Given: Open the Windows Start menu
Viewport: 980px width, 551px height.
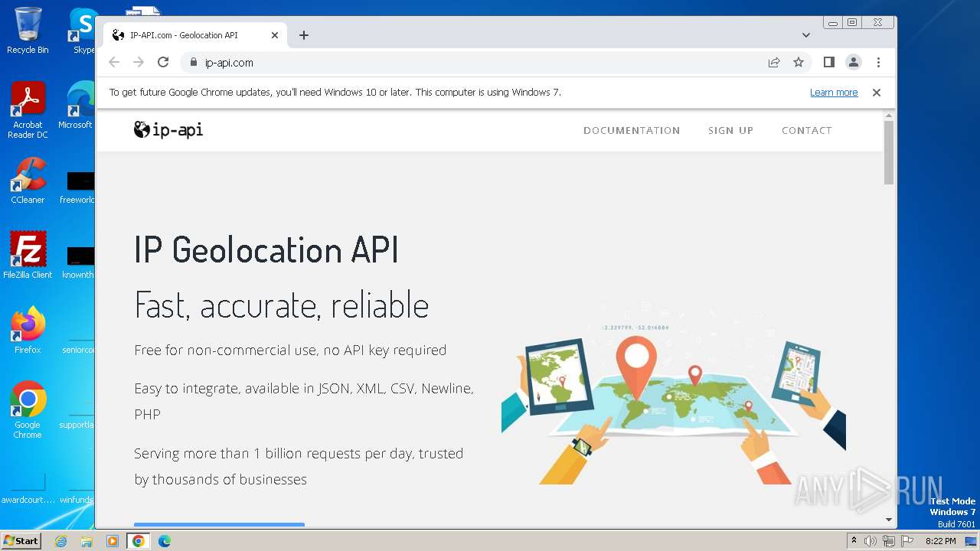Looking at the screenshot, I should coord(21,541).
